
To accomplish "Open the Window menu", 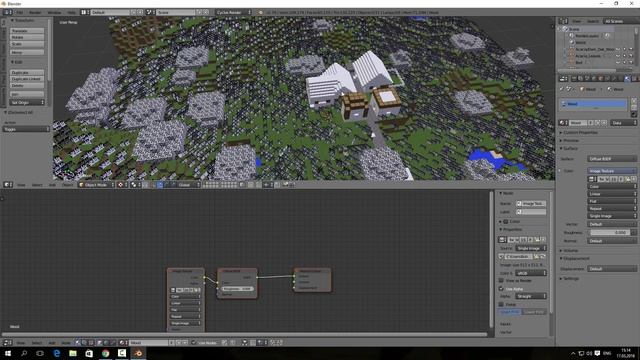I will 54,13.
